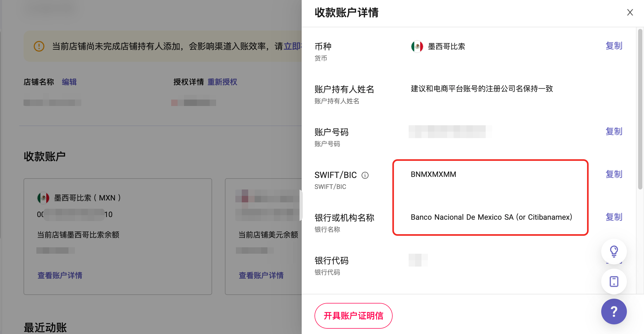Close the 收款账户详情 panel
Image resolution: width=644 pixels, height=334 pixels.
[630, 13]
